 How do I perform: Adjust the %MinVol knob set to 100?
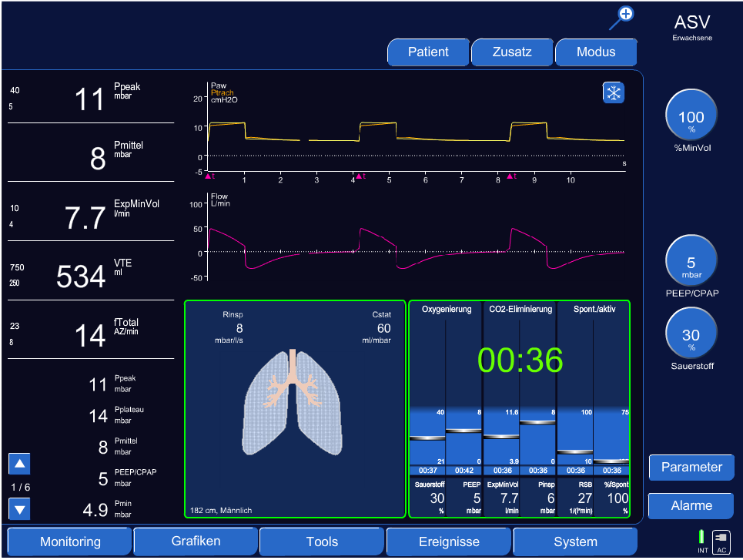[x=691, y=114]
